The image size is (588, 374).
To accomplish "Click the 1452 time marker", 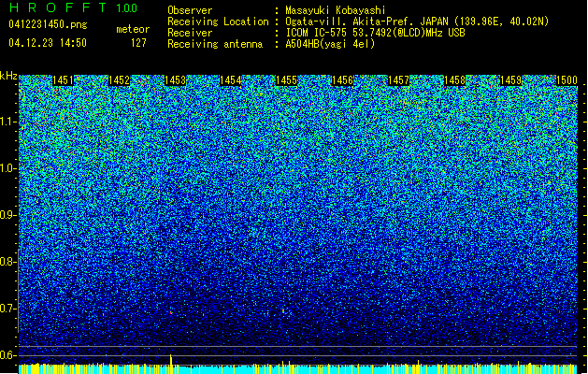I will coord(119,80).
